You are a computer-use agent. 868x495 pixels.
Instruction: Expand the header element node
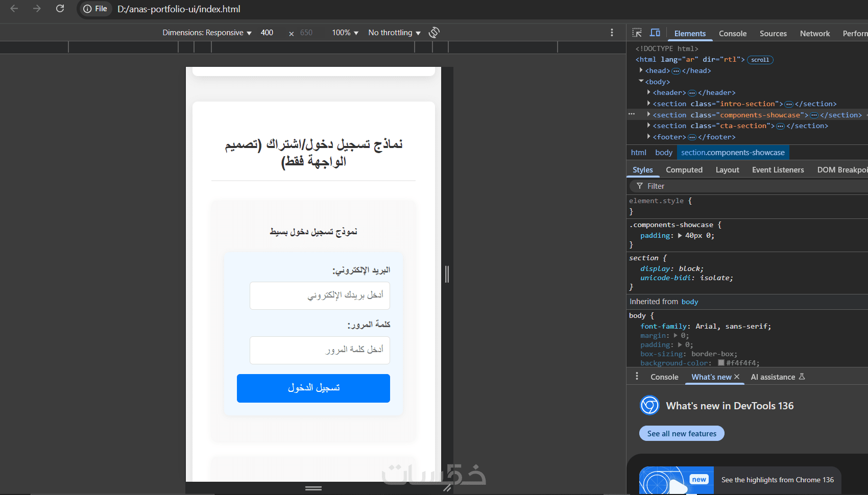tap(649, 92)
